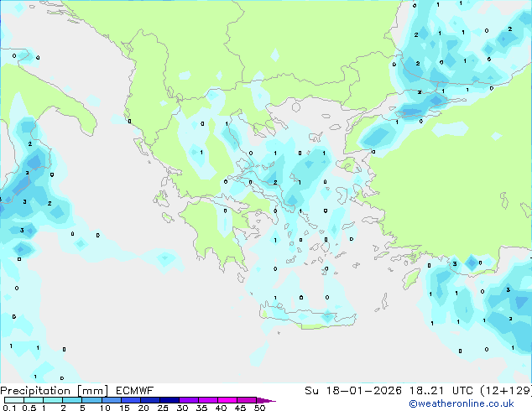The image size is (532, 411).
Task: Choose the 2–5 mm legend swatch
Action: click(72, 400)
